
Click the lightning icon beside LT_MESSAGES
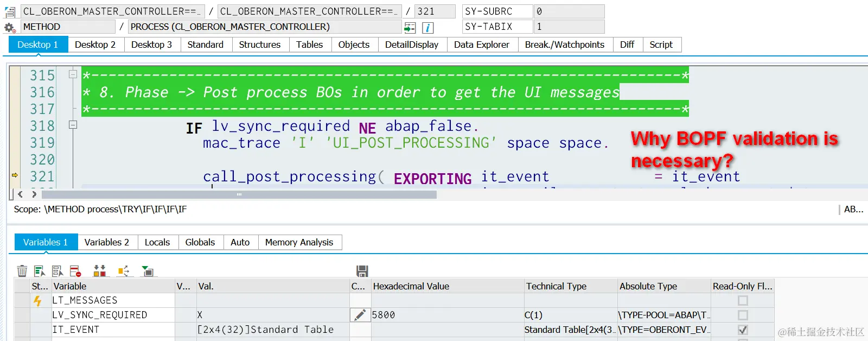pos(37,300)
